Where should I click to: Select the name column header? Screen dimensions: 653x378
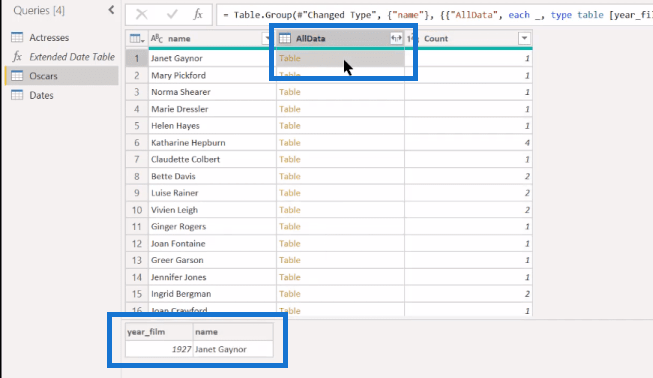[179, 39]
